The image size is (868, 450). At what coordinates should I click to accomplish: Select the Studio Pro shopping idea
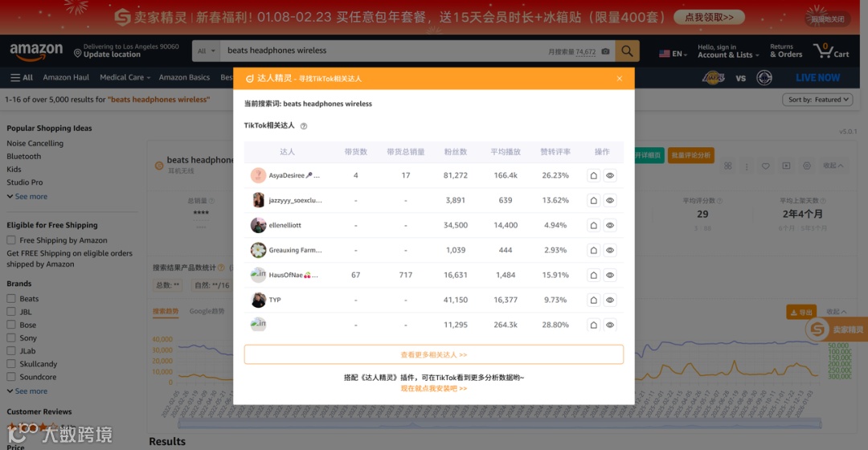tap(24, 182)
